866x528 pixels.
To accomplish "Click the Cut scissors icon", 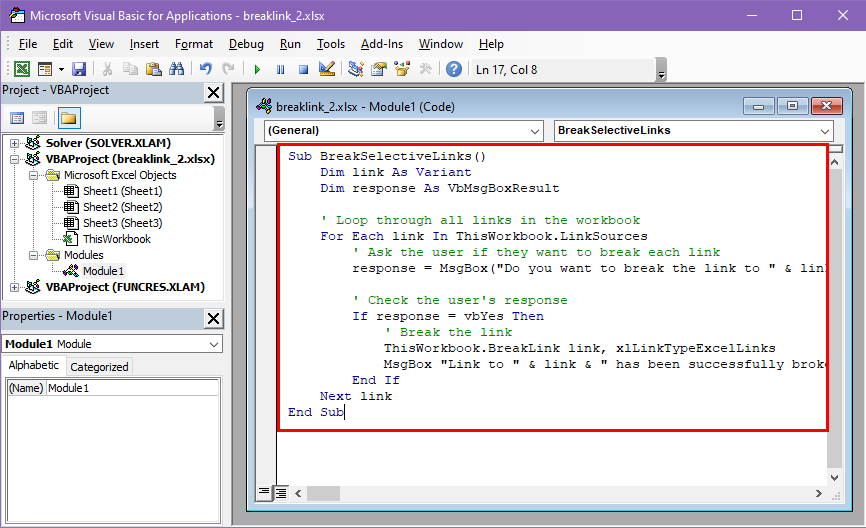I will tap(107, 69).
